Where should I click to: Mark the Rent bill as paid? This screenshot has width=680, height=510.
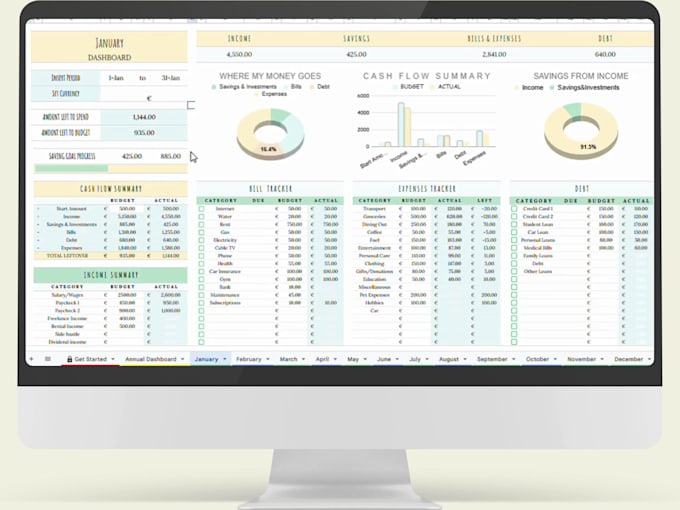point(202,224)
